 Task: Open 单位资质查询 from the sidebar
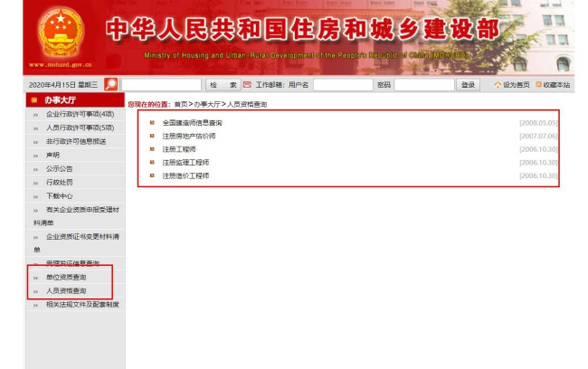pos(66,277)
